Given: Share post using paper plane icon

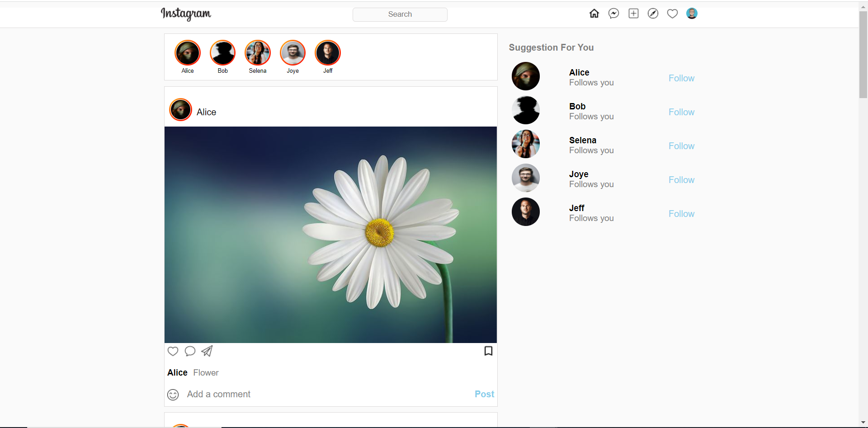Looking at the screenshot, I should 207,351.
